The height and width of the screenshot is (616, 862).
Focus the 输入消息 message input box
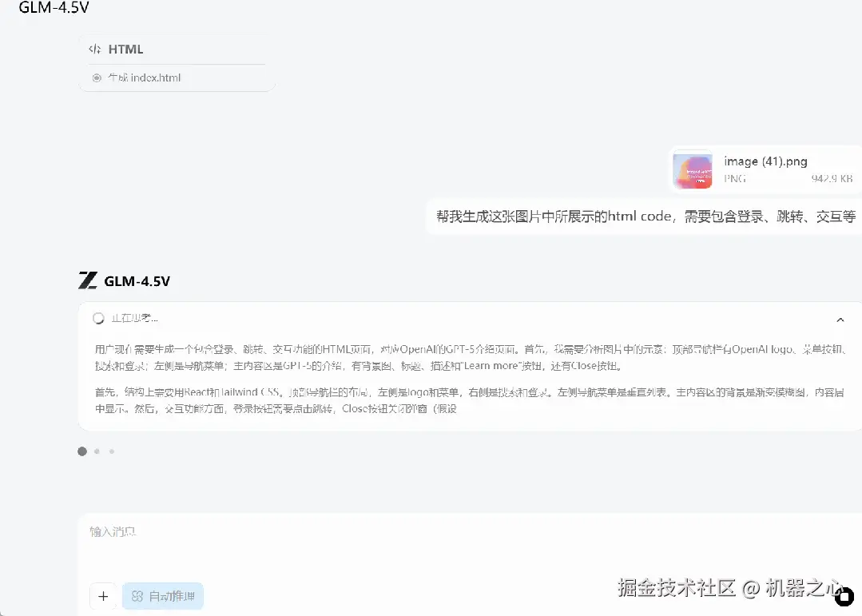click(470, 532)
